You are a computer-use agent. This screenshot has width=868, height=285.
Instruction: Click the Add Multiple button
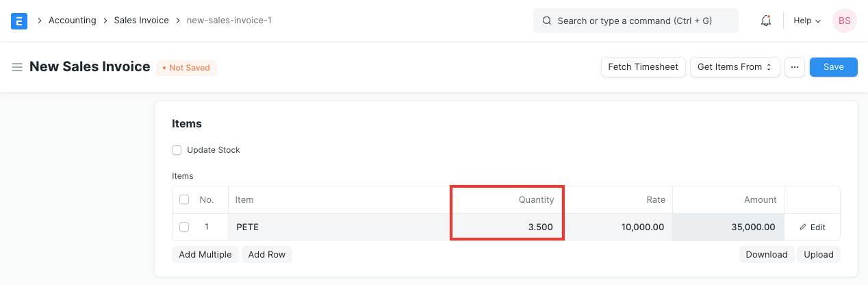pos(205,255)
